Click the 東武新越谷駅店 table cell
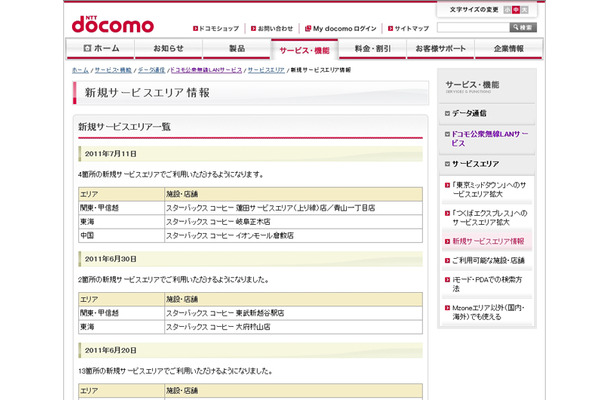 coord(293,313)
